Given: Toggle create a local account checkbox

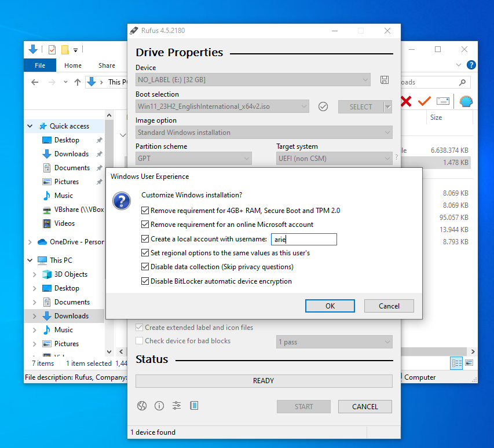Looking at the screenshot, I should (145, 239).
